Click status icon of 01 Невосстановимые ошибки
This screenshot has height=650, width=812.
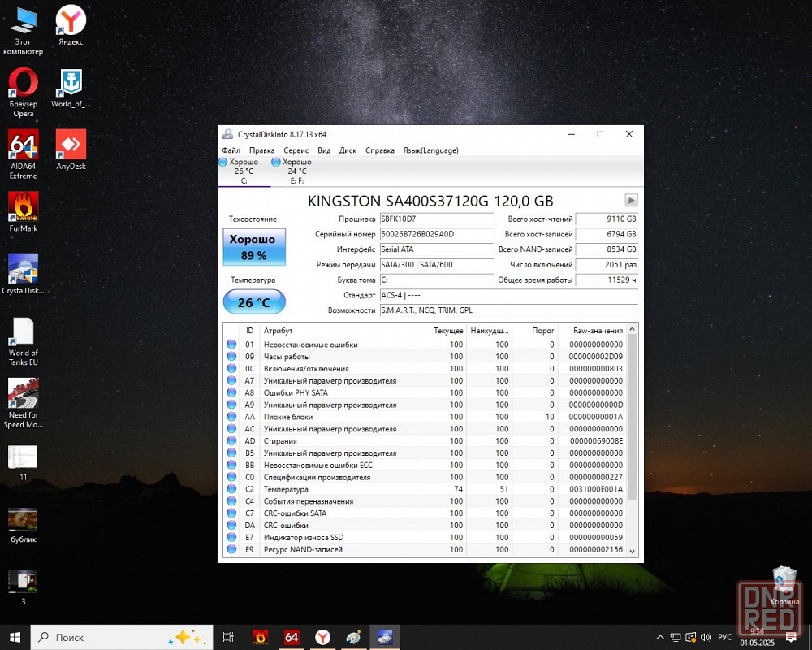pyautogui.click(x=231, y=344)
